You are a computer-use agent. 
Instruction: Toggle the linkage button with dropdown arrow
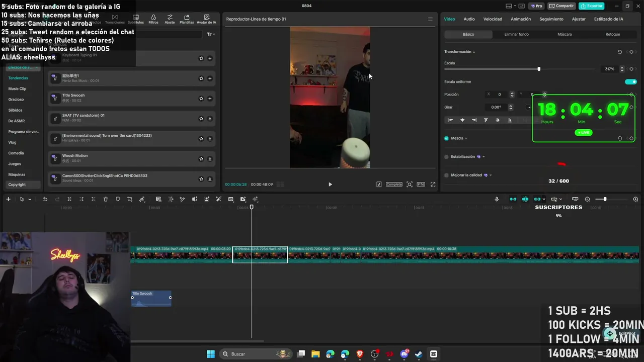[539, 199]
